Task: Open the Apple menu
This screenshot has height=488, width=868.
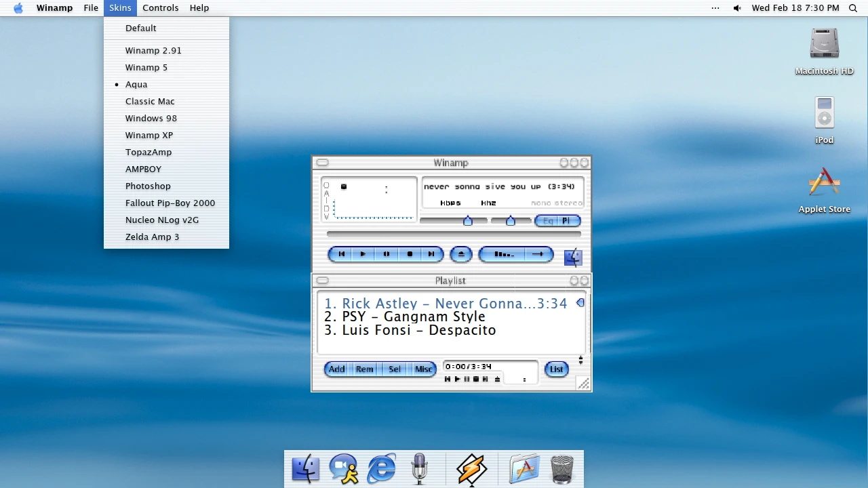Action: pos(18,8)
